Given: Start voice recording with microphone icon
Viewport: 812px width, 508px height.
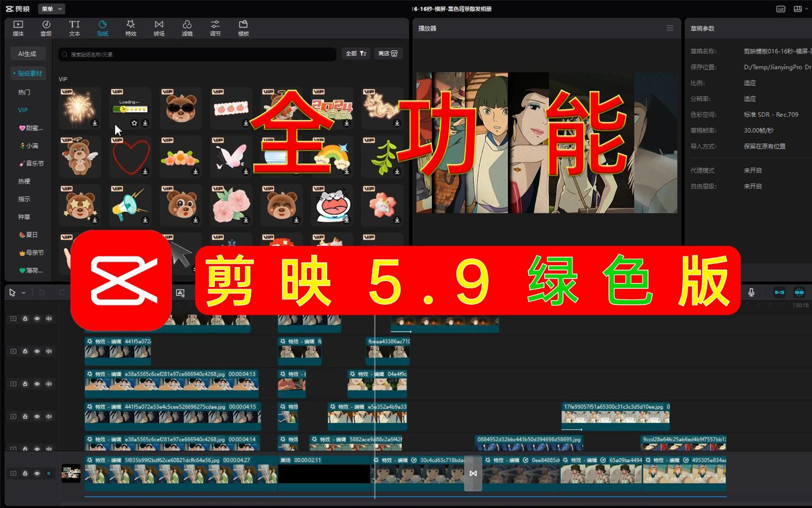Looking at the screenshot, I should (x=751, y=293).
